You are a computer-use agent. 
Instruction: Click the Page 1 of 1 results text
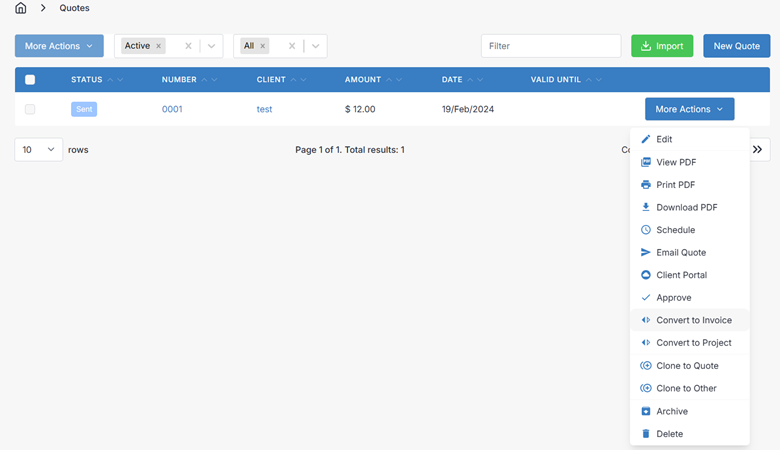click(x=350, y=150)
